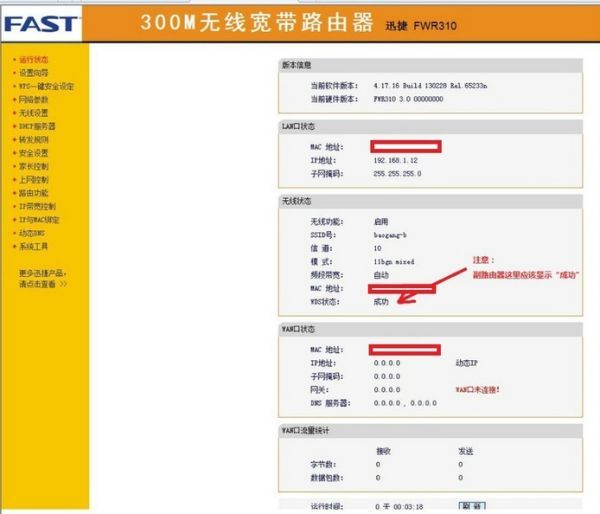Open the 设置向导 setup wizard menu
The width and height of the screenshot is (600, 514).
34,73
